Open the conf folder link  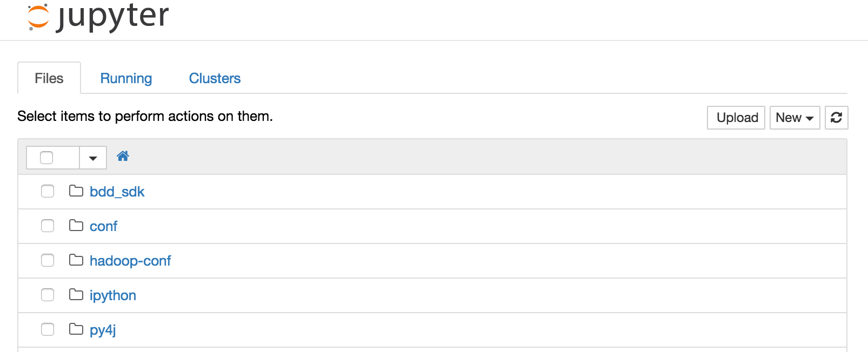pyautogui.click(x=103, y=226)
